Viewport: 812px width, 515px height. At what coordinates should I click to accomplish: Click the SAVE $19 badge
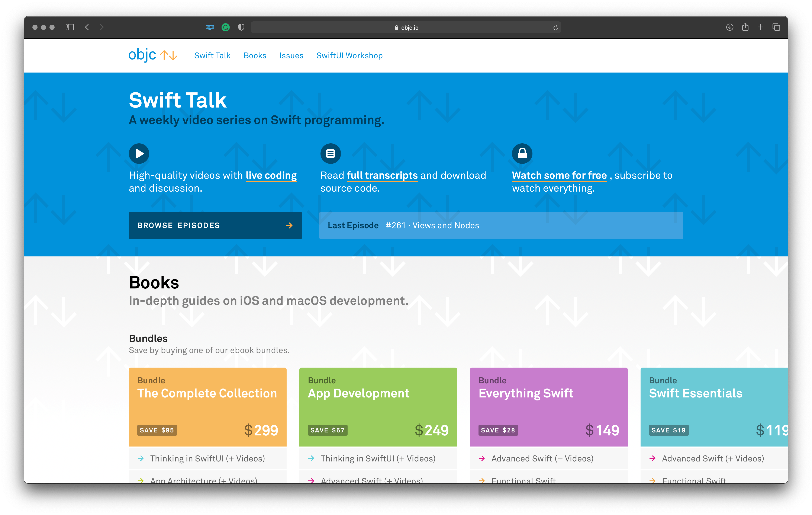(669, 430)
